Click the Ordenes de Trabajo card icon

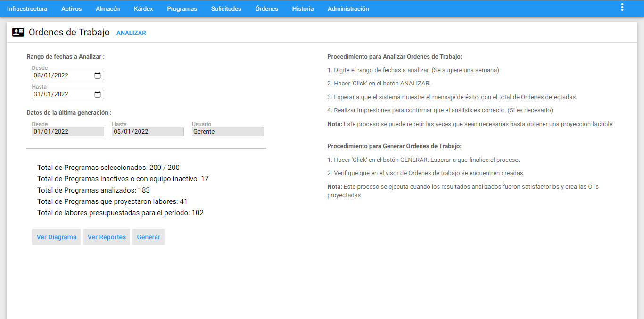click(x=18, y=33)
